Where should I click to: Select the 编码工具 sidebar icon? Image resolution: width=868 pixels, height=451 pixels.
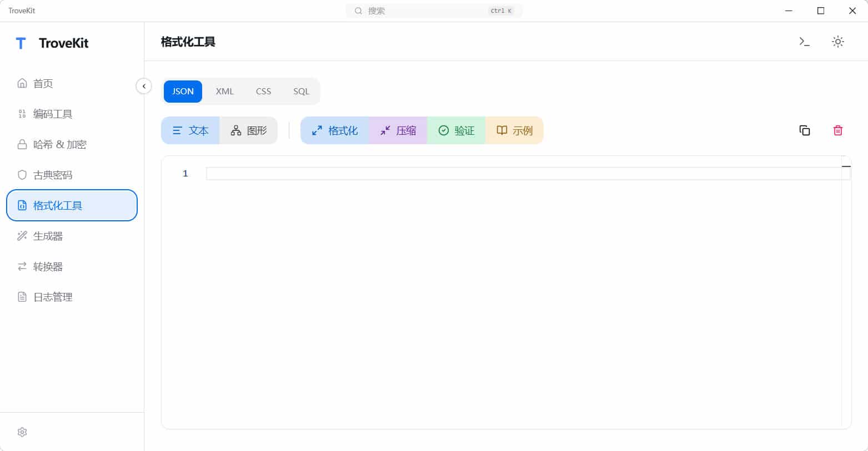22,114
